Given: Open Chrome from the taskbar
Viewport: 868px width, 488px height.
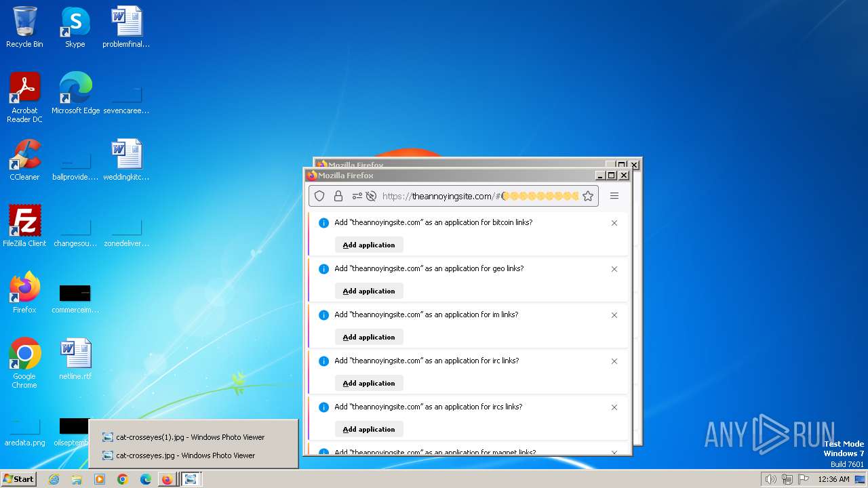Looking at the screenshot, I should 123,479.
